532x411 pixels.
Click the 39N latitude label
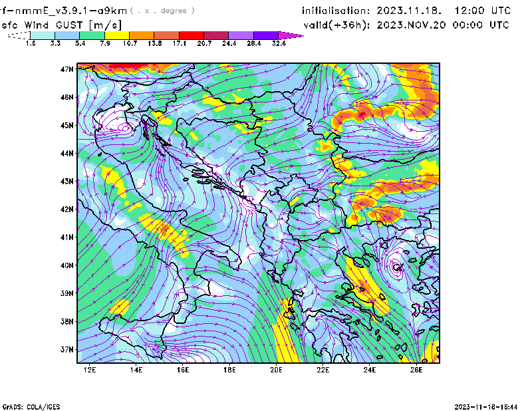67,293
